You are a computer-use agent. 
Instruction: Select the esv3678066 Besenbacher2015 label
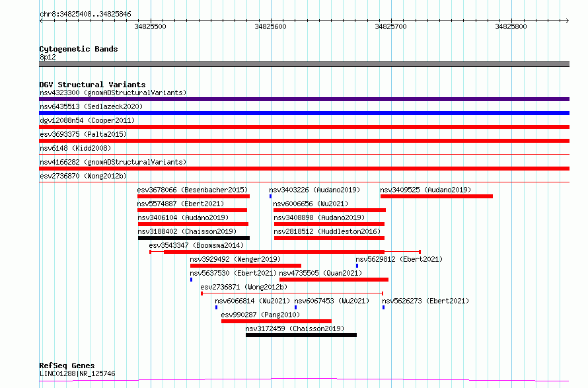(x=192, y=190)
